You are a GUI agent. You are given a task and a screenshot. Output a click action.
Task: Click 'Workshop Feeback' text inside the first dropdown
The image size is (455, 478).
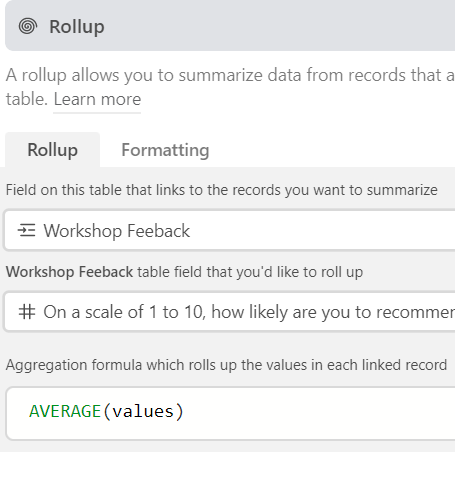tap(117, 231)
